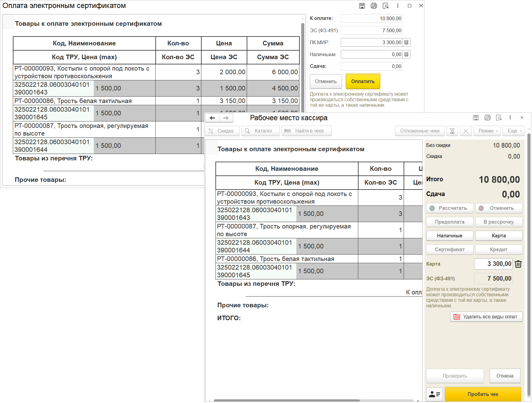Click the back arrow navigation button
Image resolution: width=532 pixels, height=403 pixels.
212,118
